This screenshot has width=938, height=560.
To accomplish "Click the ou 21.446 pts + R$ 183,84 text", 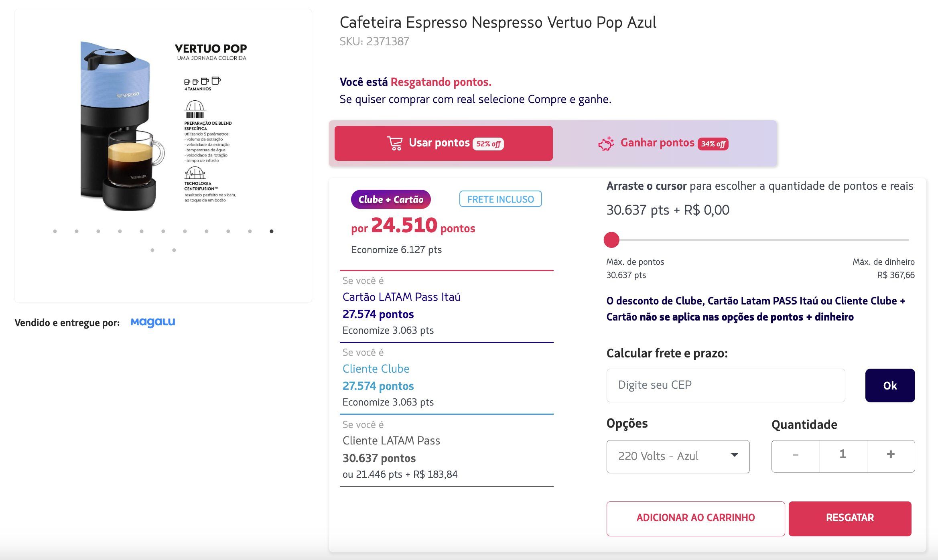I will click(x=400, y=475).
